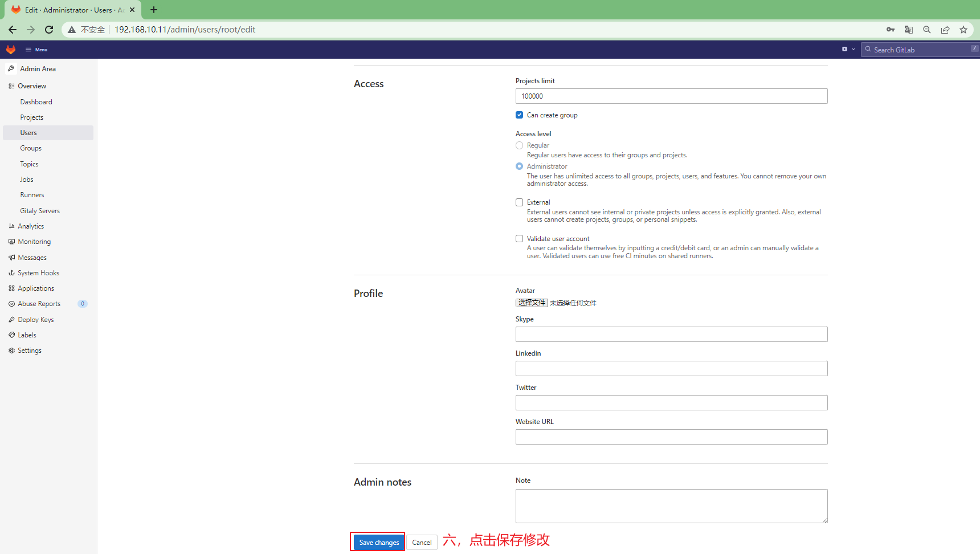Click the Abuse Reports count badge
The width and height of the screenshot is (980, 554).
(x=83, y=304)
